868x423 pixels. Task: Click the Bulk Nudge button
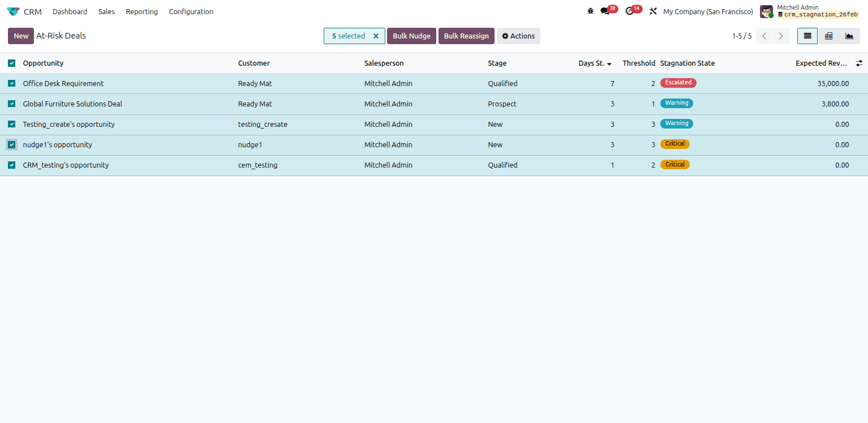411,36
